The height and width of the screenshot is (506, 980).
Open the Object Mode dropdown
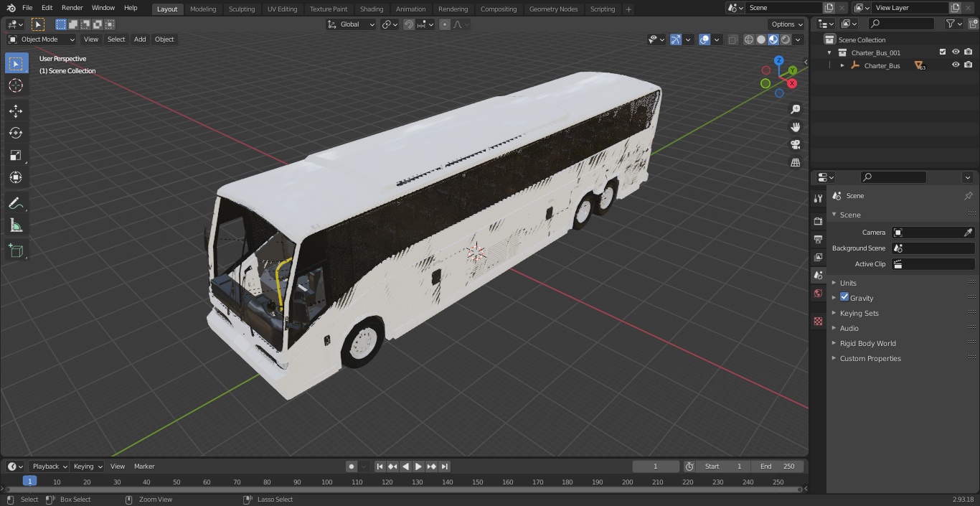pos(42,39)
